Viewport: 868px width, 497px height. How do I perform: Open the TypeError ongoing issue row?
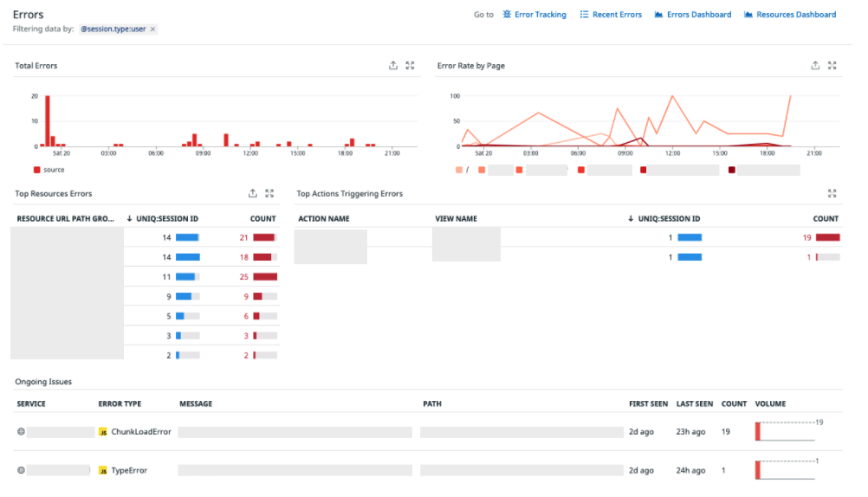pos(427,470)
